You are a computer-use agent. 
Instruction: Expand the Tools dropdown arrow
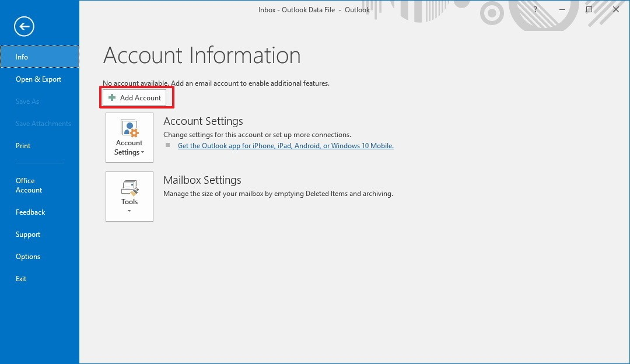pos(129,212)
